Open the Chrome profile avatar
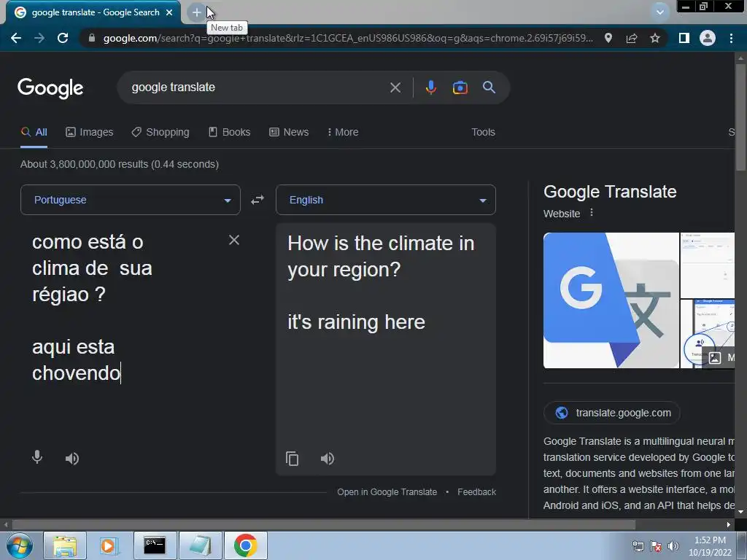The height and width of the screenshot is (560, 747). click(x=708, y=38)
